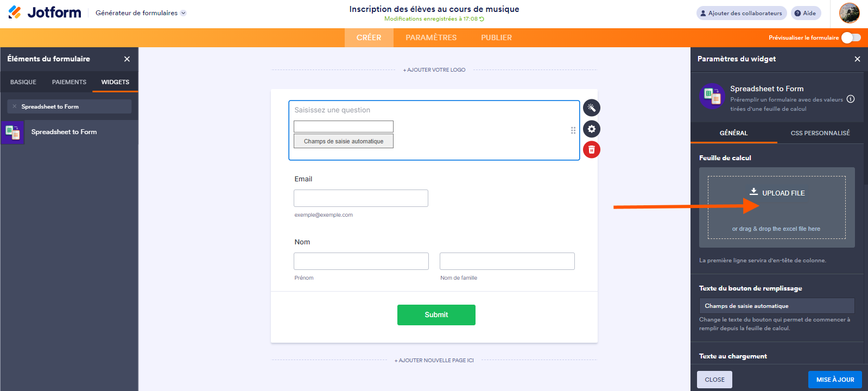Click the MISE À JOUR button
Image resolution: width=868 pixels, height=391 pixels.
(x=835, y=380)
